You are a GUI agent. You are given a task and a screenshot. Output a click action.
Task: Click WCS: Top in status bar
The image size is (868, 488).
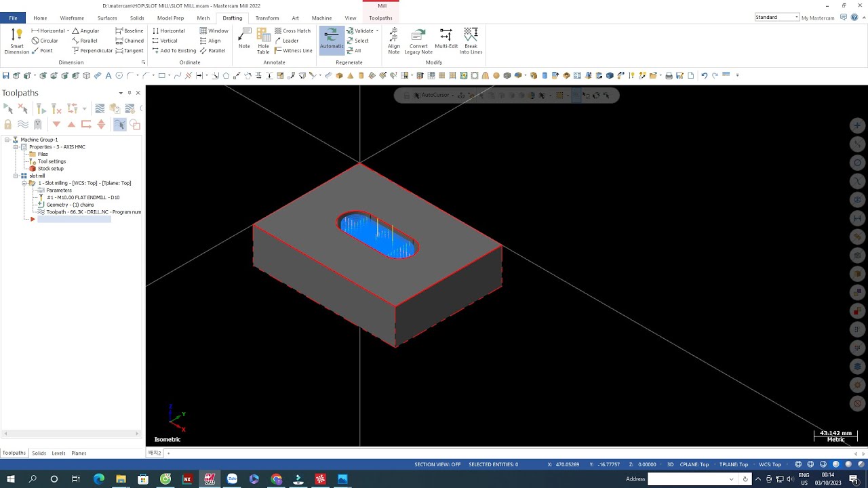[770, 464]
